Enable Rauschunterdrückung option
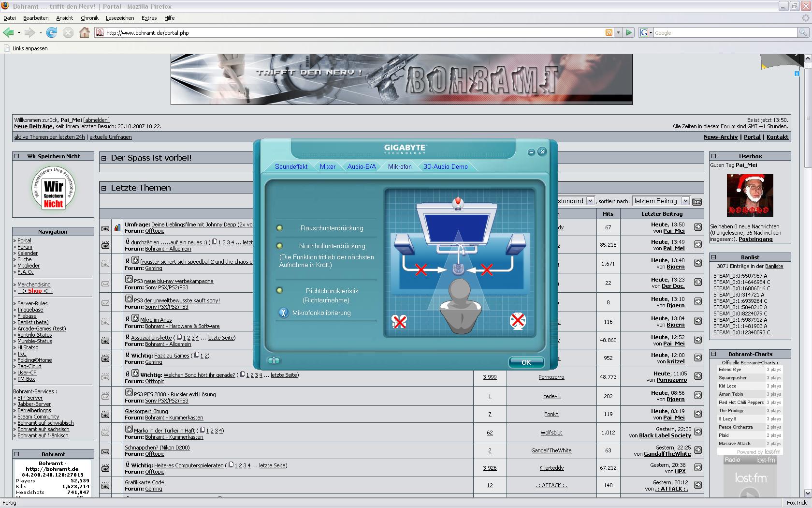The width and height of the screenshot is (812, 508). [279, 228]
